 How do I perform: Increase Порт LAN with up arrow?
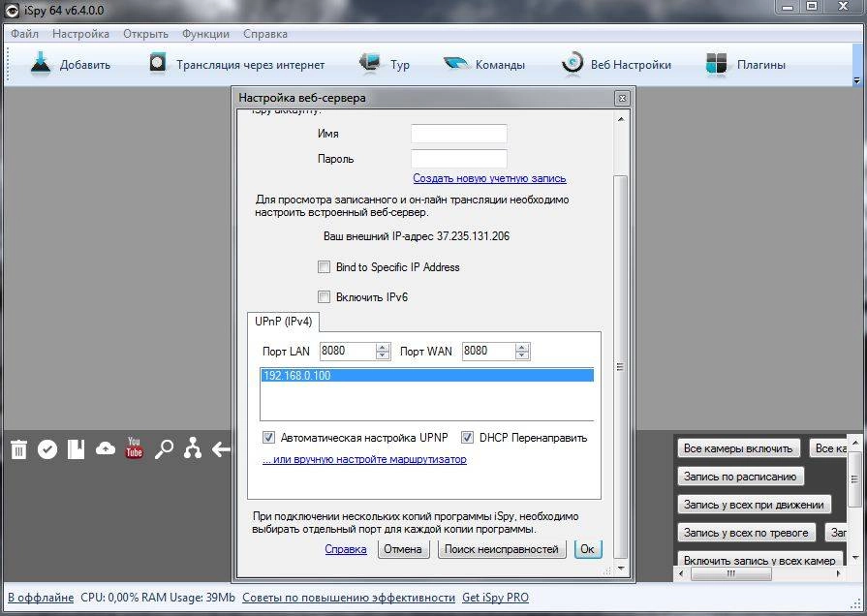tap(383, 347)
